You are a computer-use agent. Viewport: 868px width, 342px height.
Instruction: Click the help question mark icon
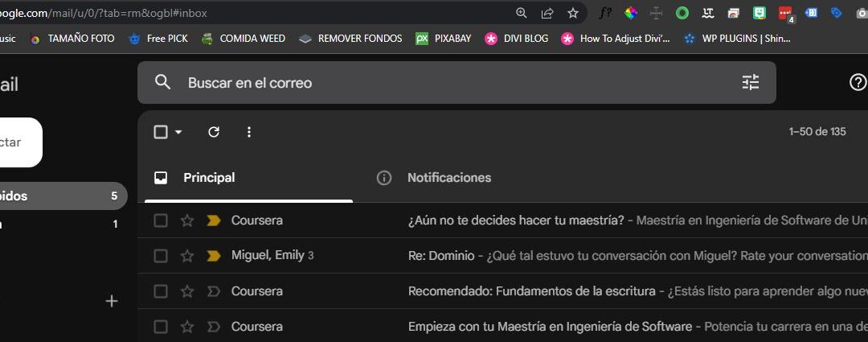858,82
